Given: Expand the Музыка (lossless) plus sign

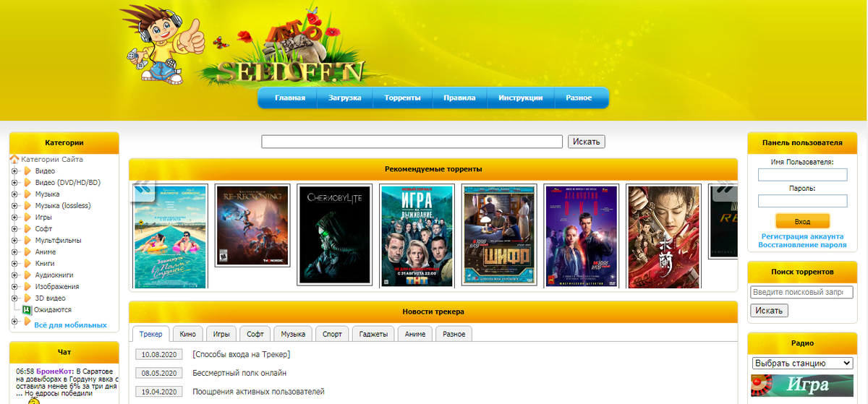Looking at the screenshot, I should (x=14, y=206).
